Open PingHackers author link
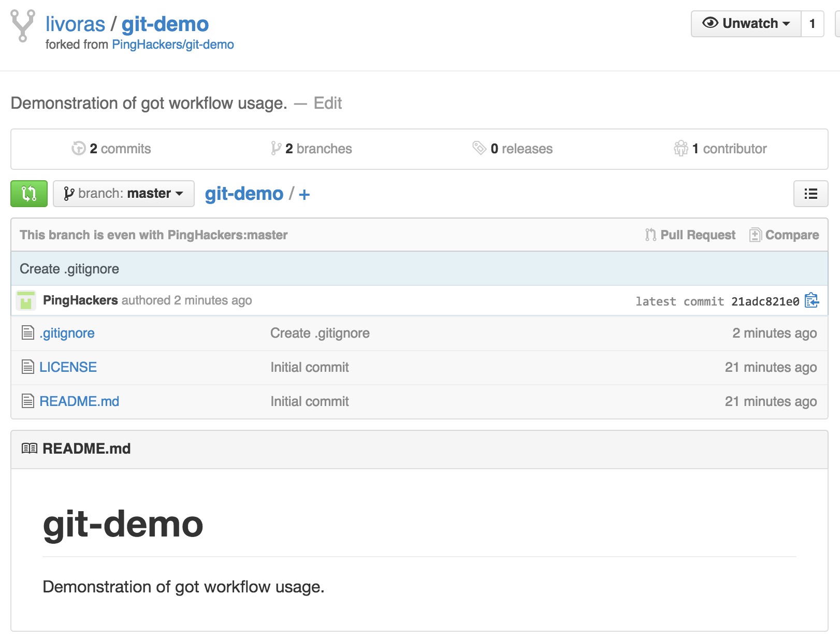The height and width of the screenshot is (638, 840). (80, 300)
